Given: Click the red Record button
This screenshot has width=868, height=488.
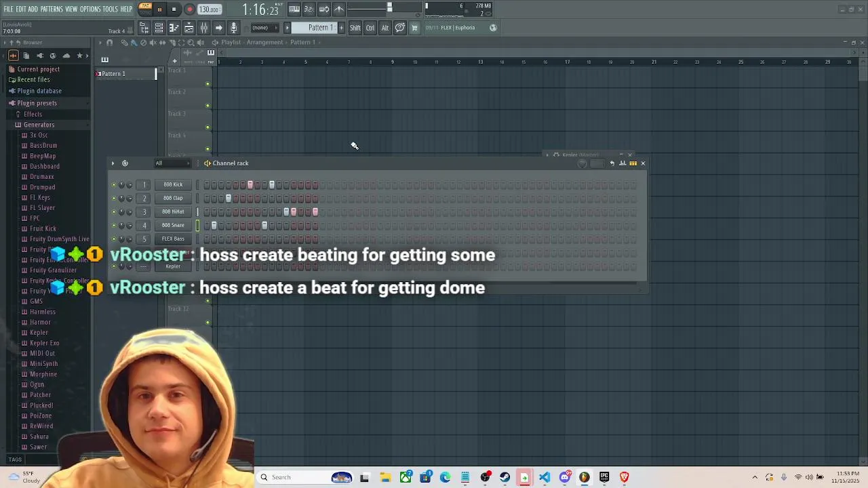Looking at the screenshot, I should coord(189,9).
